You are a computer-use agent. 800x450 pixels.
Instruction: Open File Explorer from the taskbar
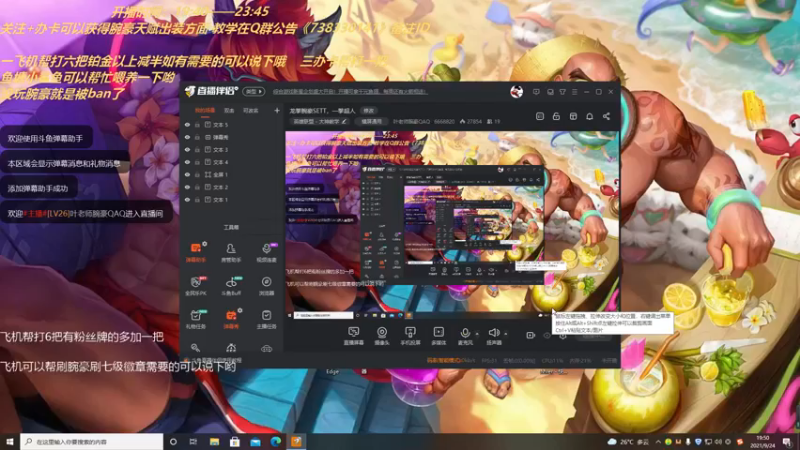tap(214, 442)
